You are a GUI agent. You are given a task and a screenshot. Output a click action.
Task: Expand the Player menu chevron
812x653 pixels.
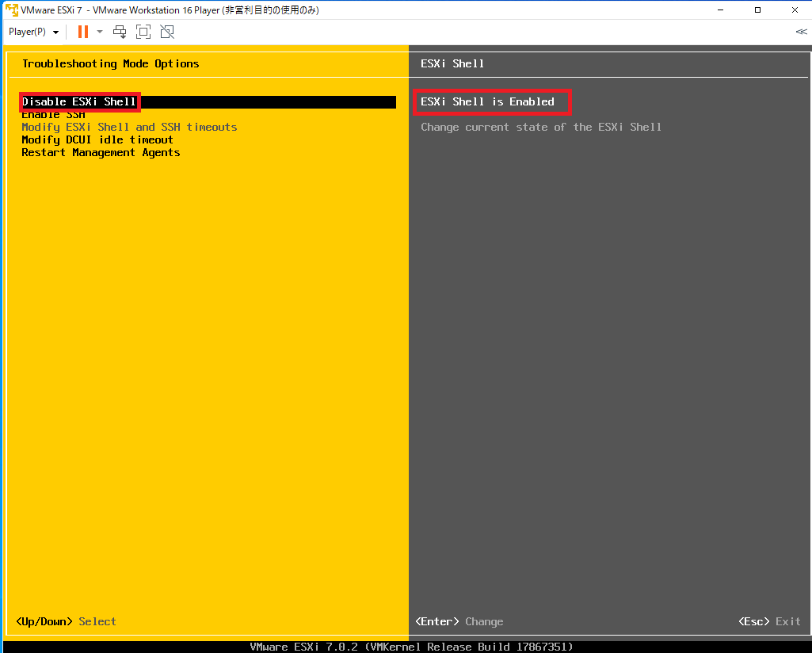(55, 32)
